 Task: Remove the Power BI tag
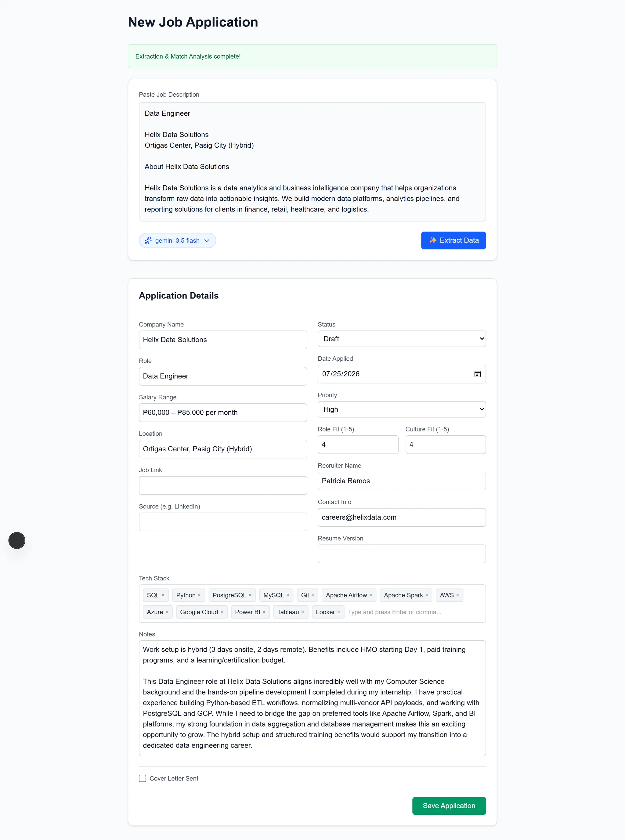coord(264,612)
